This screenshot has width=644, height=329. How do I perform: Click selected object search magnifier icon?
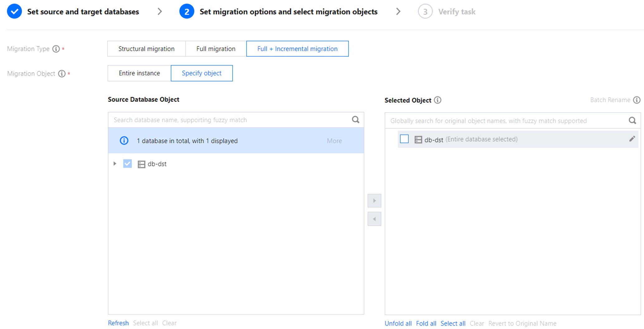coord(632,121)
